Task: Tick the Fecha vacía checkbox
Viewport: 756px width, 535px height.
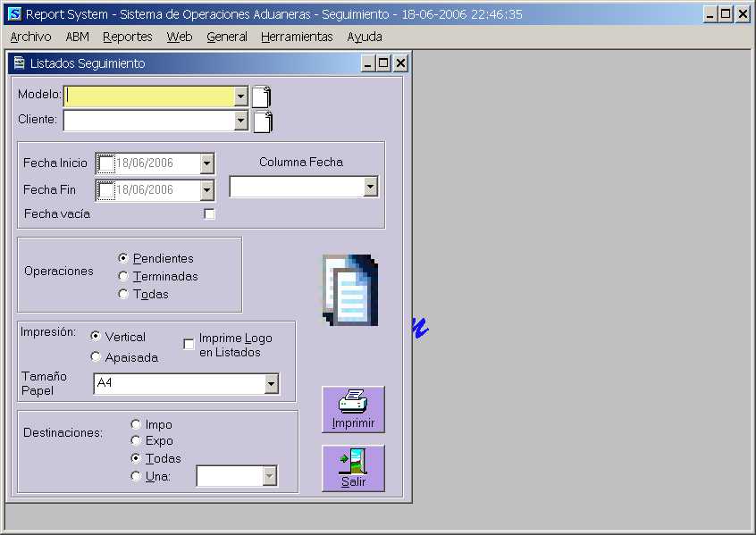Action: pyautogui.click(x=209, y=213)
